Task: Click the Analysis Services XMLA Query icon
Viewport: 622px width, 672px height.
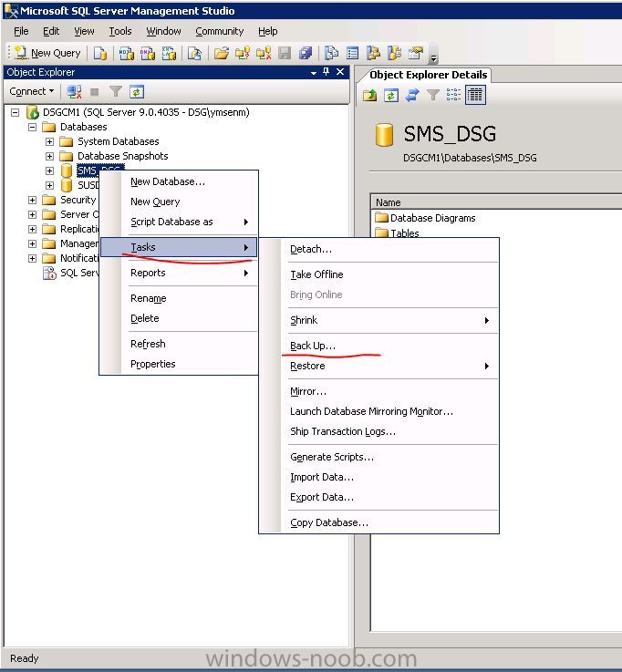Action: coord(169,53)
